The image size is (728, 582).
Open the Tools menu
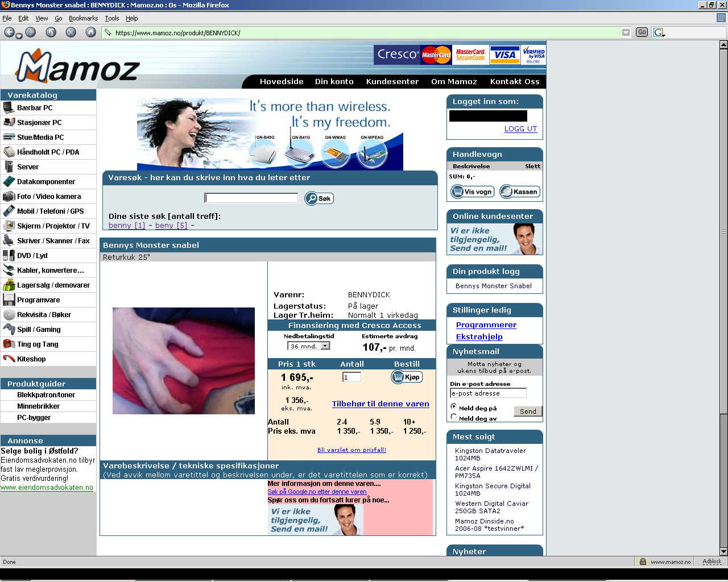point(112,18)
